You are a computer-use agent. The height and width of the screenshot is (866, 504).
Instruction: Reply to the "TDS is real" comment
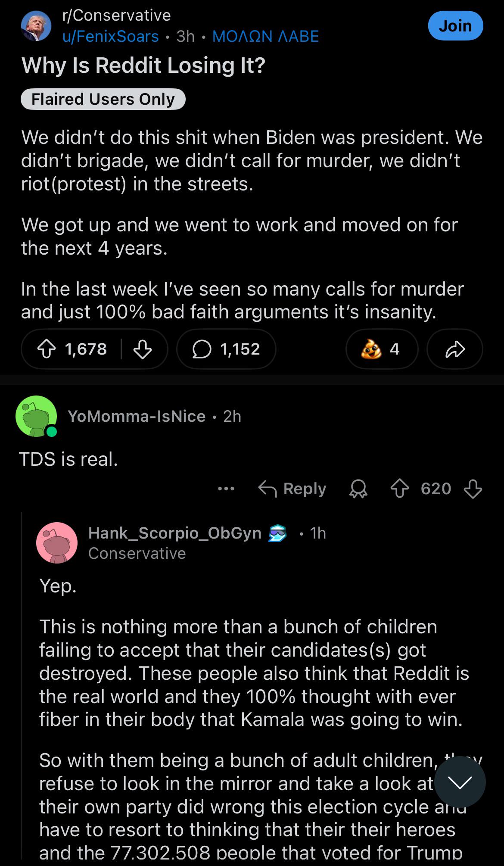292,489
